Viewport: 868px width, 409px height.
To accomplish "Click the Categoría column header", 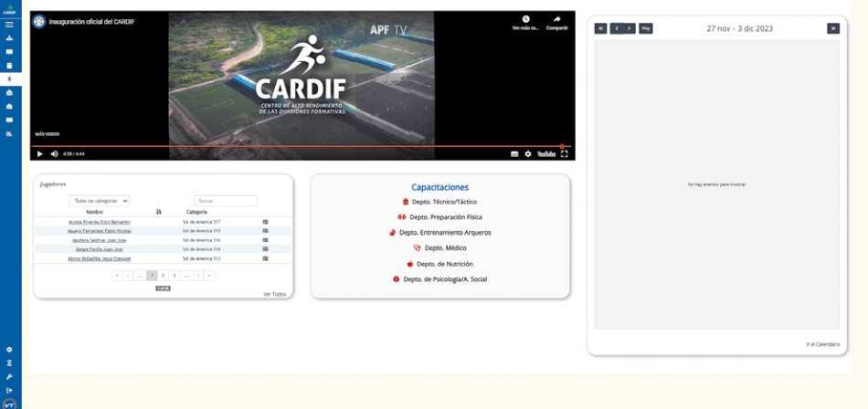I will [196, 212].
